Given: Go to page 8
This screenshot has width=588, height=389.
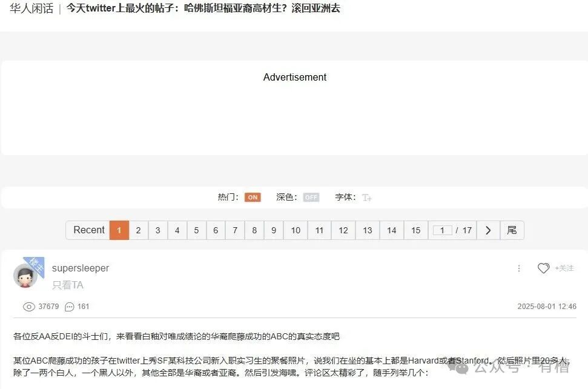Looking at the screenshot, I should point(254,230).
